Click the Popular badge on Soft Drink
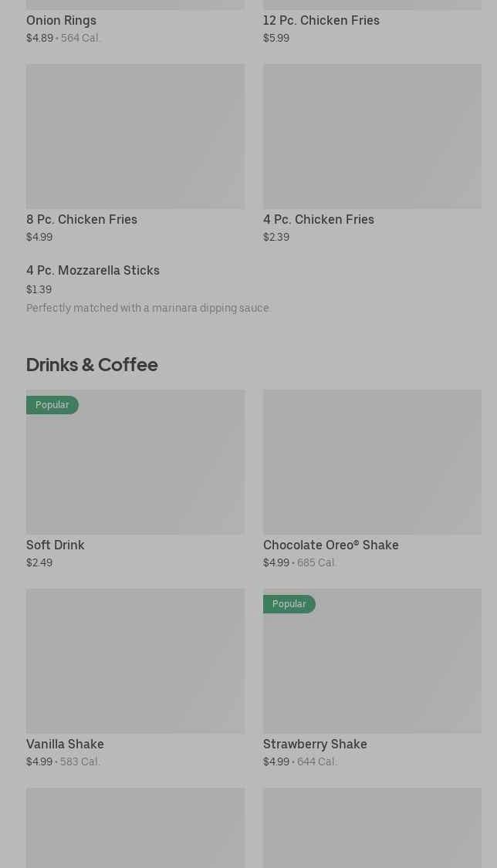Image resolution: width=497 pixels, height=868 pixels. click(x=52, y=405)
